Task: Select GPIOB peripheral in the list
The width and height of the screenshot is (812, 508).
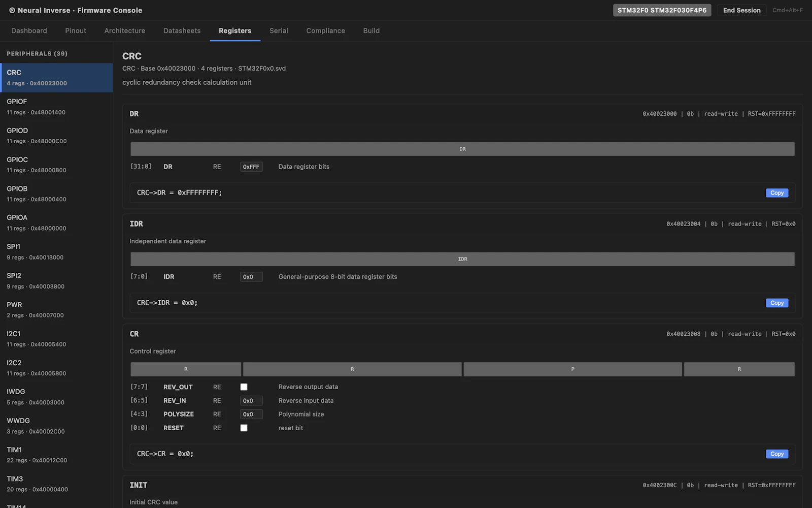Action: click(x=56, y=194)
